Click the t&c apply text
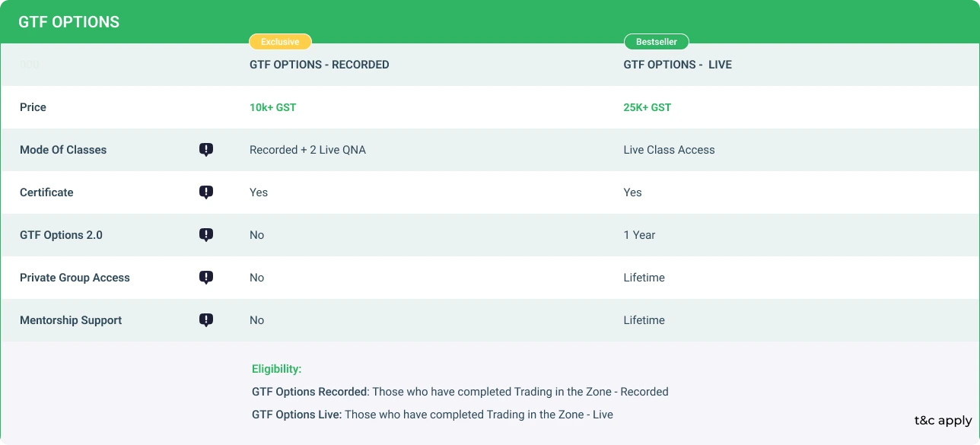980x445 pixels. 943,421
